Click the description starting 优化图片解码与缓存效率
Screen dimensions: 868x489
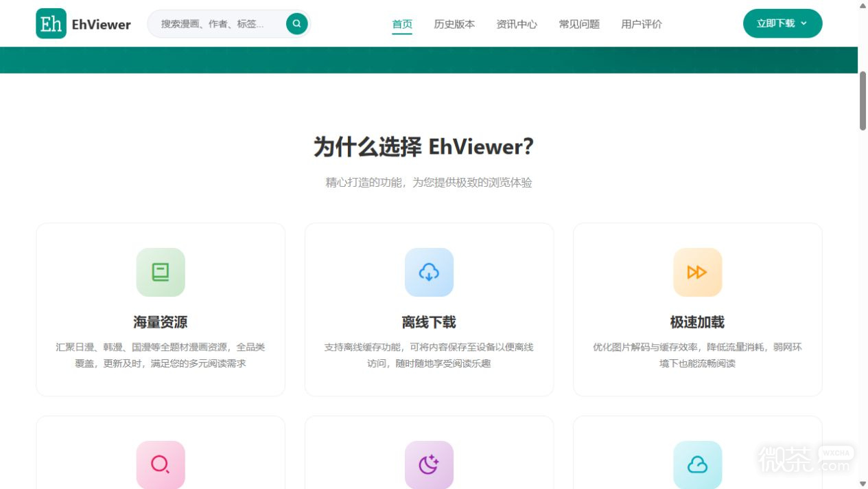click(697, 355)
